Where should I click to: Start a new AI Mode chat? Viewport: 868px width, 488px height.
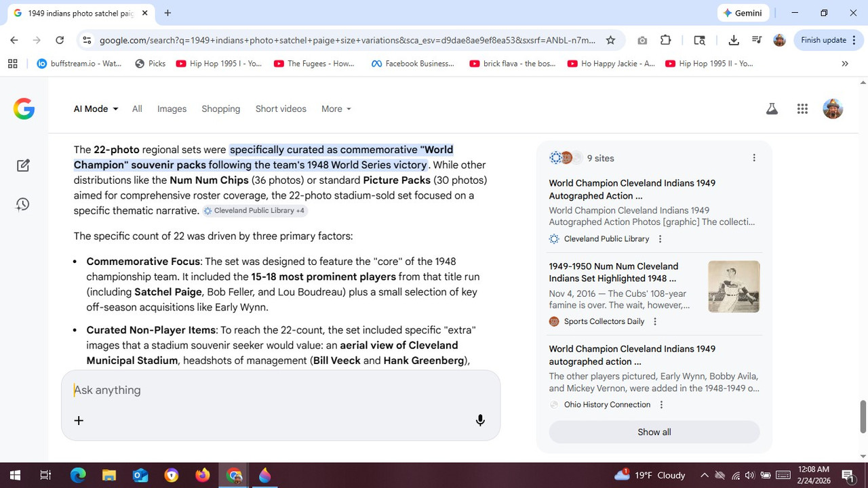click(23, 165)
